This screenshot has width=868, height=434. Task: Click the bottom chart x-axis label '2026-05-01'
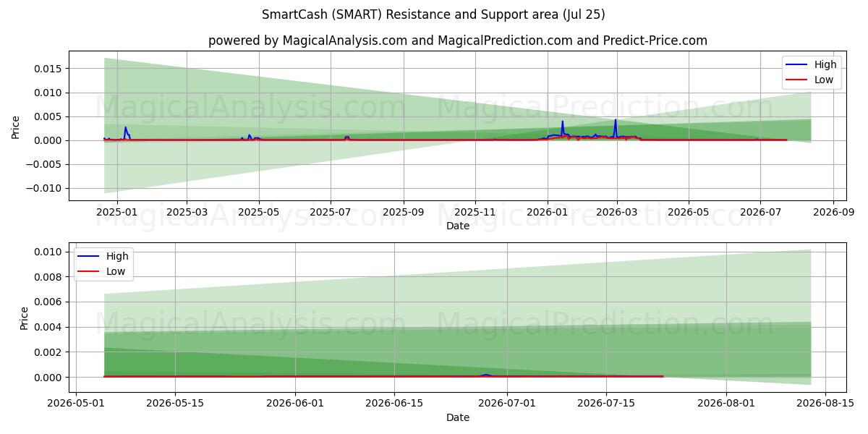point(76,404)
